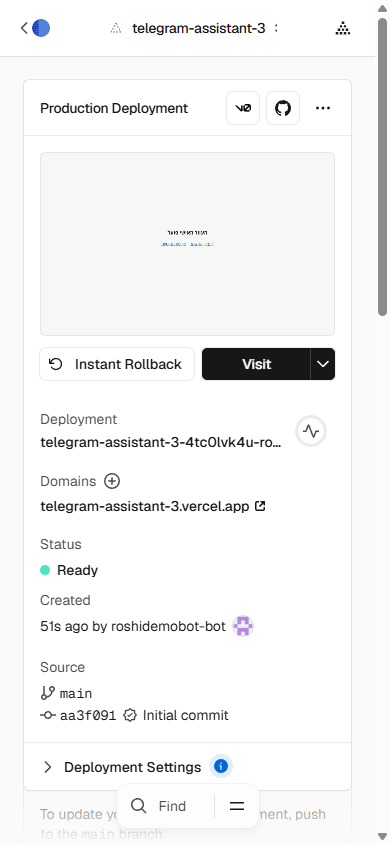Click the roshidemobot-bot avatar

click(x=243, y=626)
